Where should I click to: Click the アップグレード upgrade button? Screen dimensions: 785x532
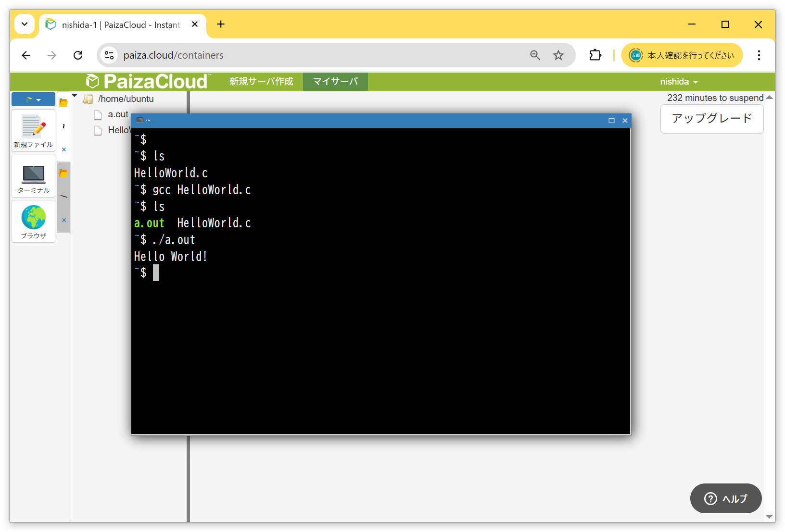coord(712,119)
